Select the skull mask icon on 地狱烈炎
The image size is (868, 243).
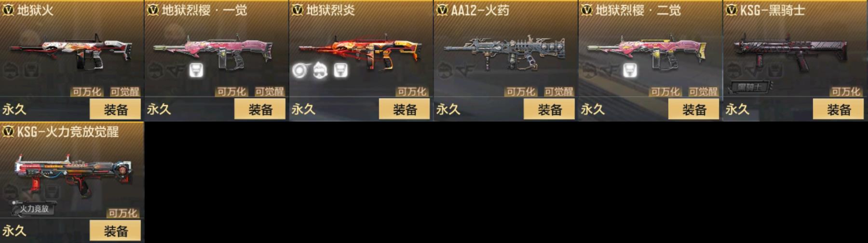320,71
